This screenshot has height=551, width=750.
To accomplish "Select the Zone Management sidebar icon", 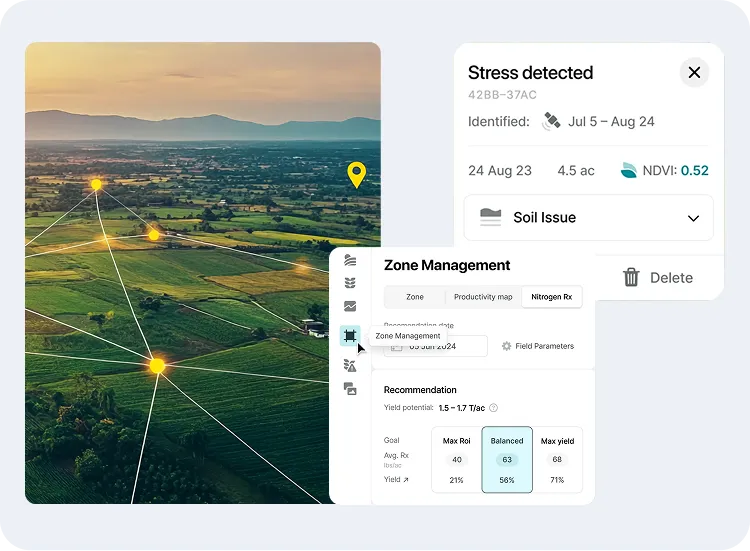I will tap(350, 336).
